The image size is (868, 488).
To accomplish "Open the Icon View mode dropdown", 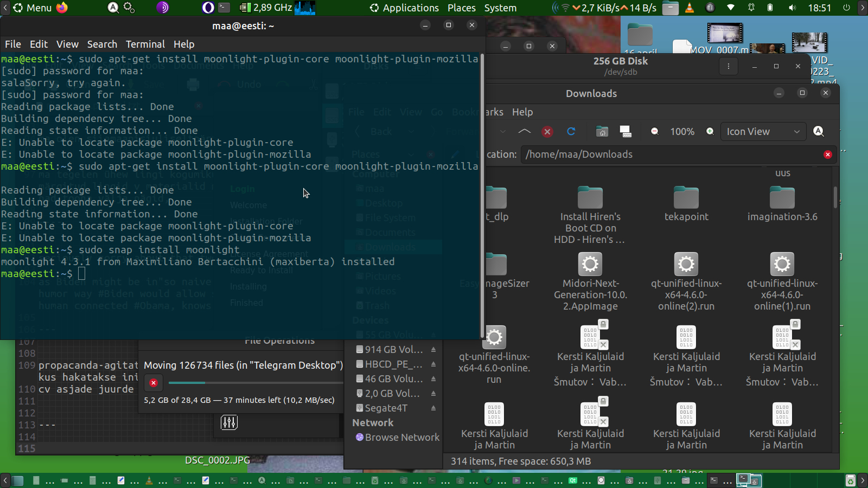I will point(762,132).
